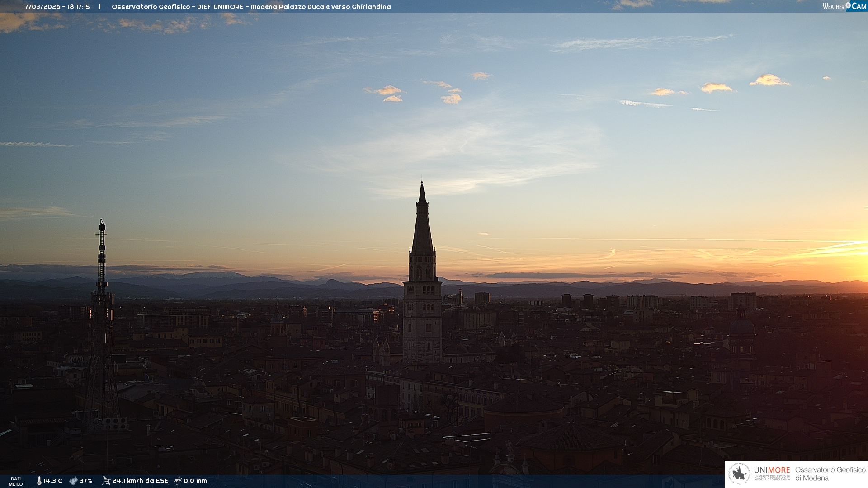Click the 17/03/2026 - 18:17:15 timestamp
The height and width of the screenshot is (488, 868).
point(56,7)
